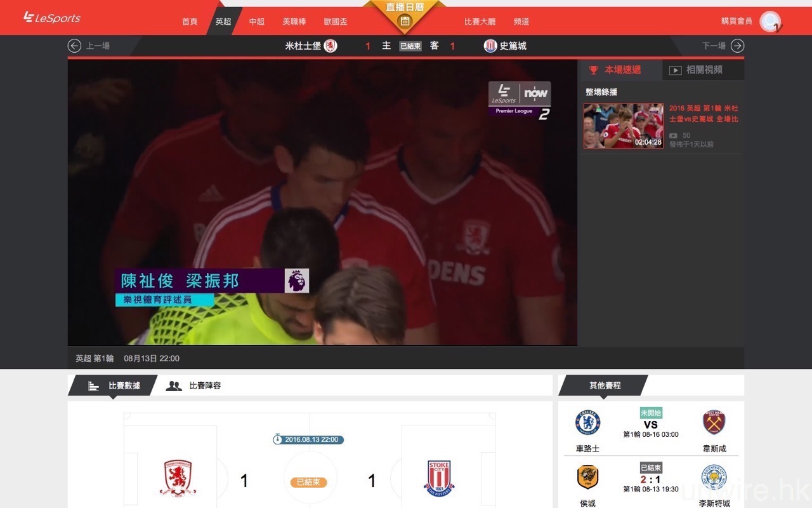The height and width of the screenshot is (508, 812).
Task: Click the 購買會員 link
Action: (x=736, y=21)
